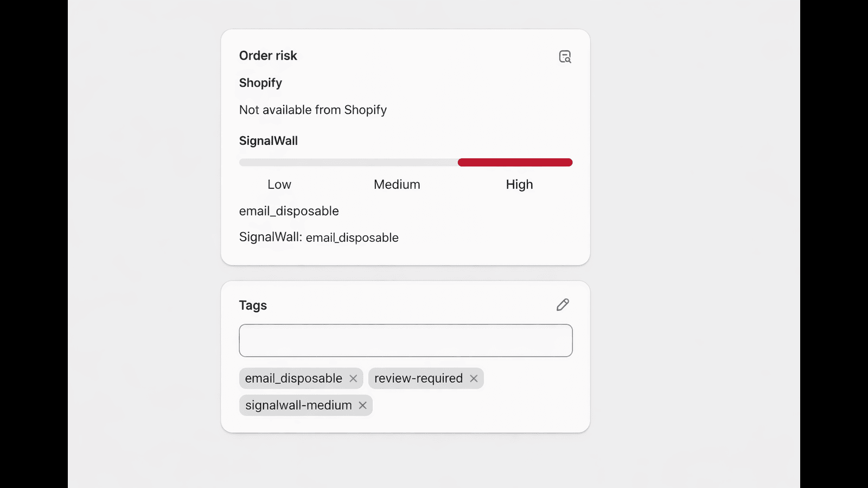Screen dimensions: 868x488
Task: Click the pencil icon to edit Tags
Action: point(563,305)
